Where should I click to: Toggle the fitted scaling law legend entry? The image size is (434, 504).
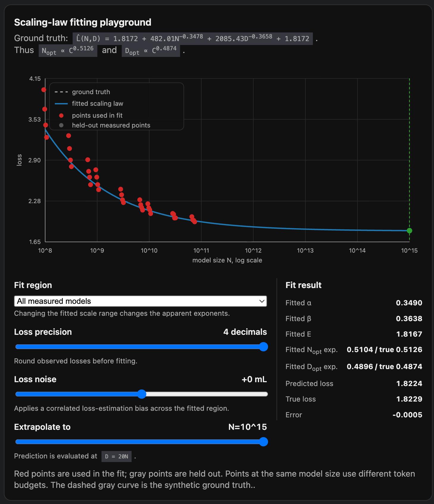89,103
